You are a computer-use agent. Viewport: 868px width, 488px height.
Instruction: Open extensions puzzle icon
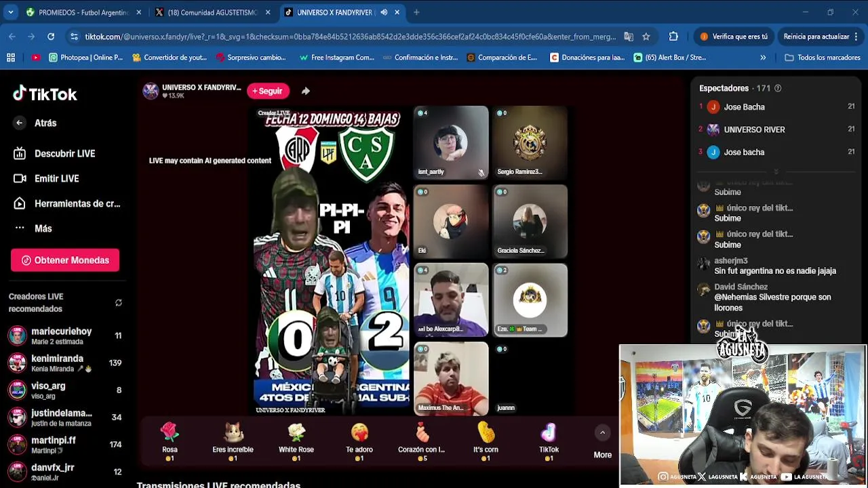(x=673, y=37)
